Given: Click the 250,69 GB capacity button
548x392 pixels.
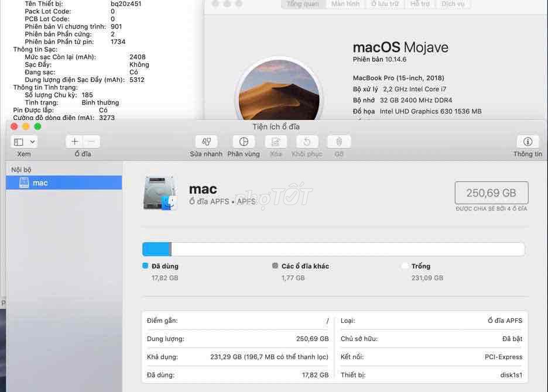Looking at the screenshot, I should [x=491, y=194].
